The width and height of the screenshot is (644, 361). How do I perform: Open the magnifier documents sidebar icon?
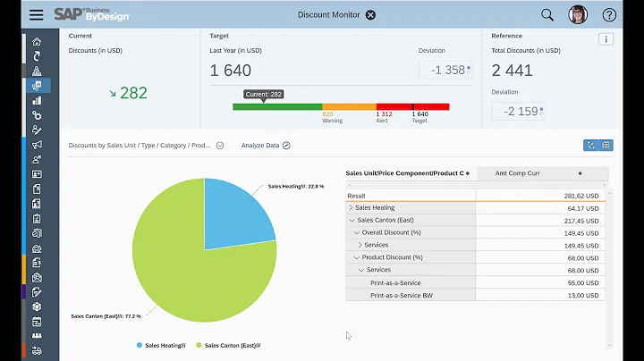click(37, 233)
